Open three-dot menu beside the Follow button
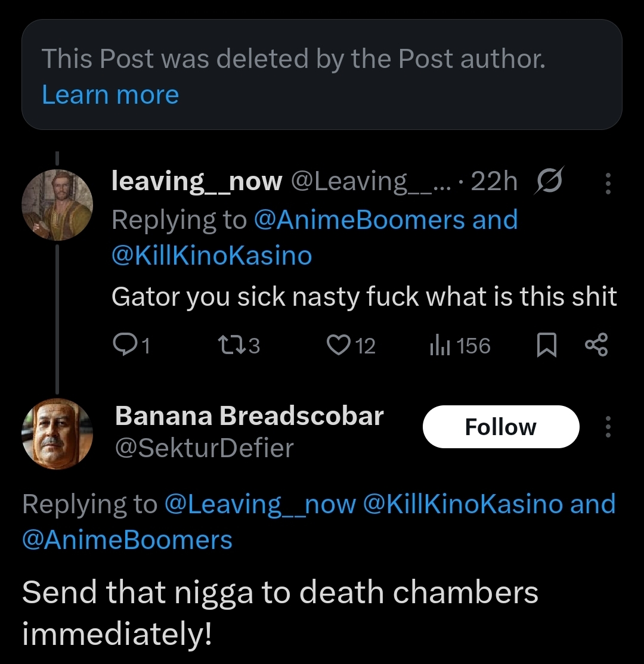The width and height of the screenshot is (644, 664). (608, 427)
